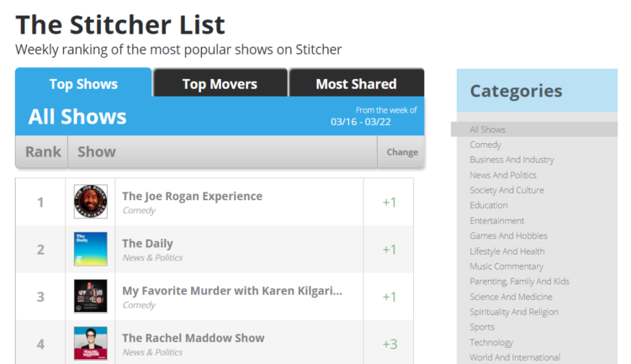Switch to the Most Shared tab
This screenshot has height=364, width=631.
pos(356,84)
